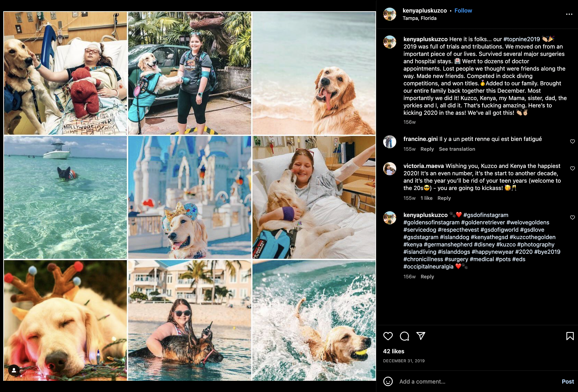Share post via paper plane icon

pos(421,336)
